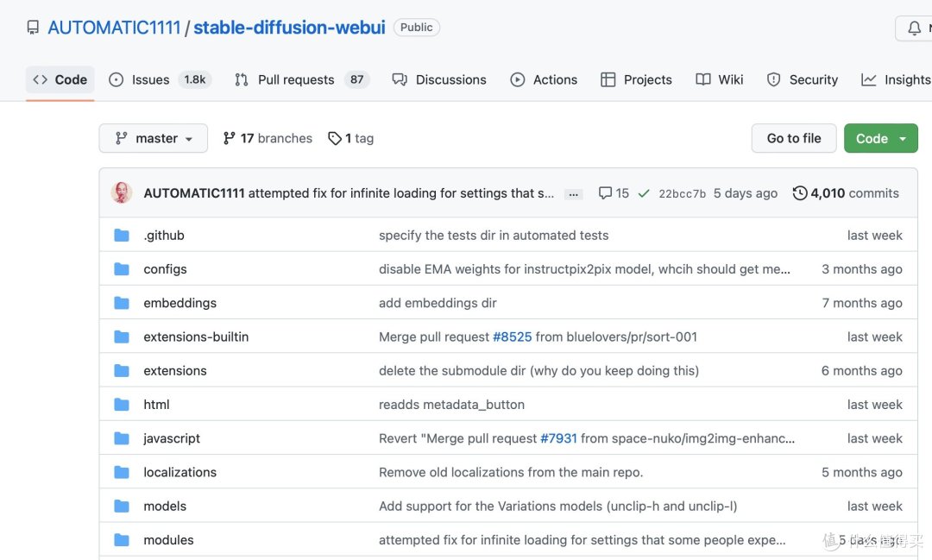Click the green checkmark on the latest commit
Viewport: 932px width, 560px height.
pos(644,192)
